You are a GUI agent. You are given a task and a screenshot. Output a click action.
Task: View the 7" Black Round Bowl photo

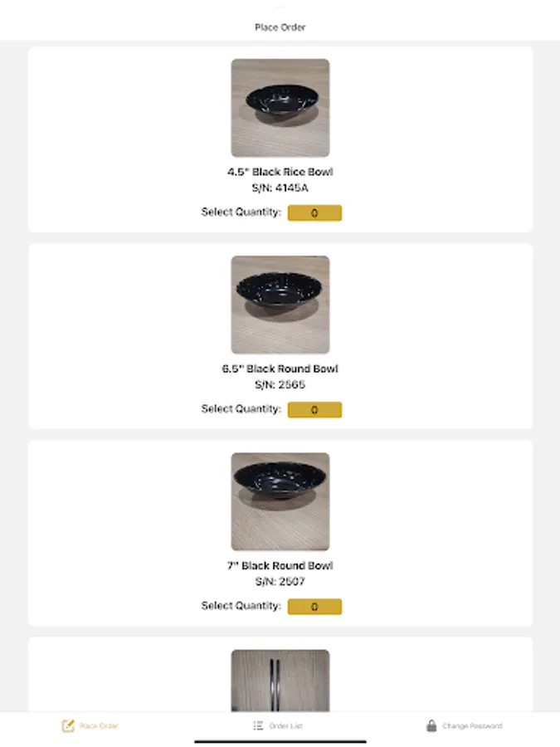(280, 501)
